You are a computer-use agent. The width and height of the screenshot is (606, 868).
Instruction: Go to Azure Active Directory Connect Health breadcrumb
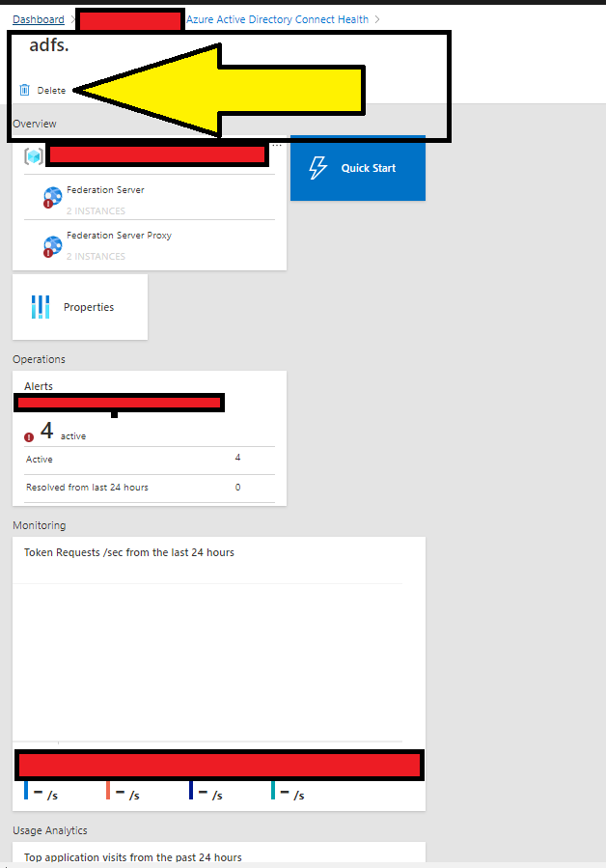point(277,19)
